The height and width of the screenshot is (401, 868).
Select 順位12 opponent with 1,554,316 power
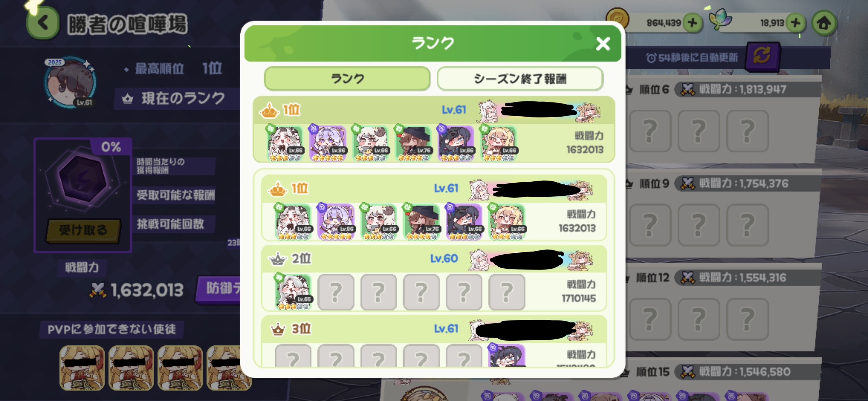pos(723,307)
